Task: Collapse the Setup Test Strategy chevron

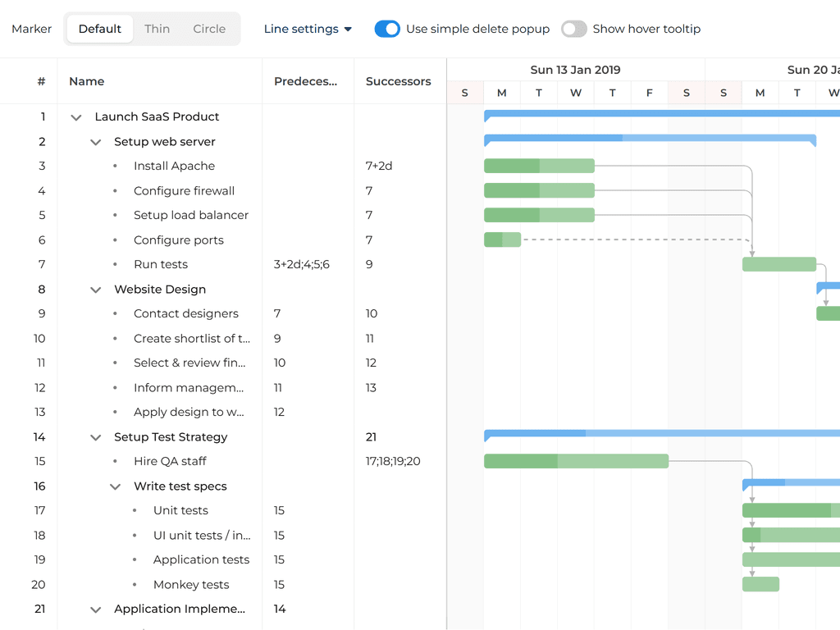Action: pos(96,437)
